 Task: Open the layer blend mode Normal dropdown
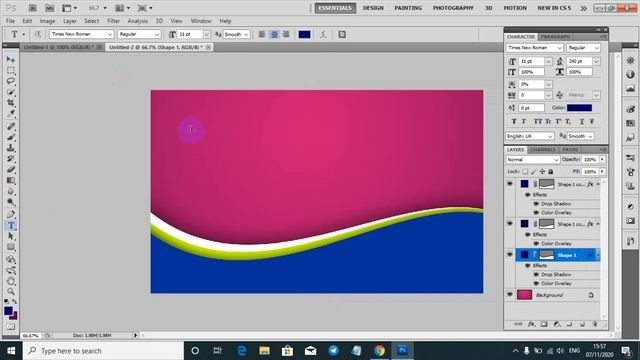[x=533, y=160]
